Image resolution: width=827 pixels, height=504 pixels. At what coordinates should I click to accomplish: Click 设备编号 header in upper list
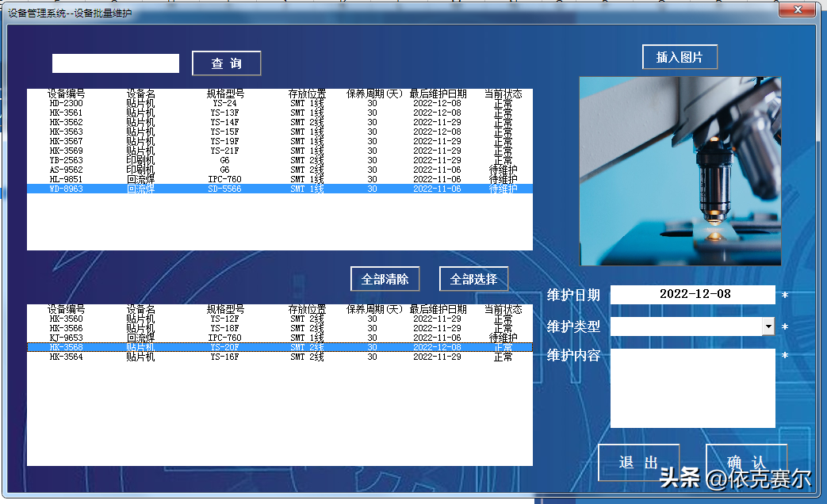(66, 94)
